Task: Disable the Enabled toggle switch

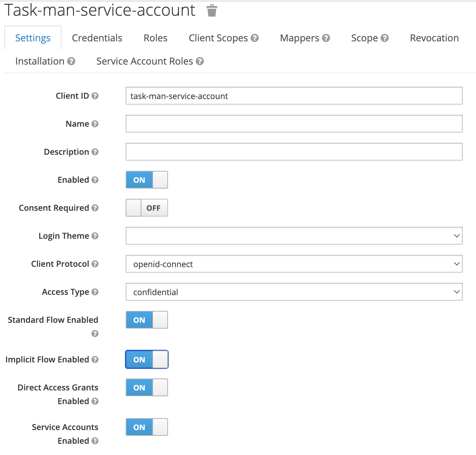Action: coord(147,180)
